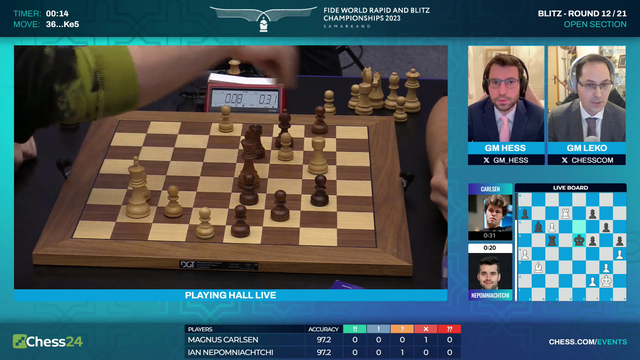Click the red miss (X) column header
640x360 pixels.
[x=426, y=329]
